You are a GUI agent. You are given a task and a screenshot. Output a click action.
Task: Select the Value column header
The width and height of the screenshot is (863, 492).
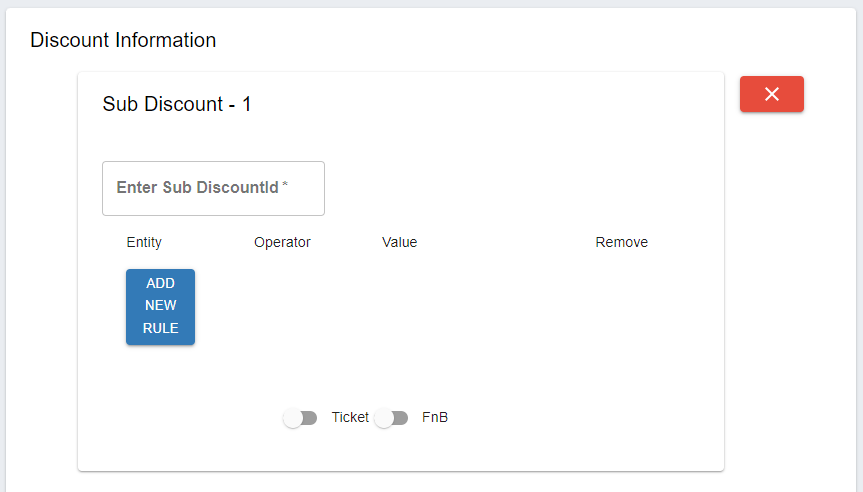(x=399, y=242)
